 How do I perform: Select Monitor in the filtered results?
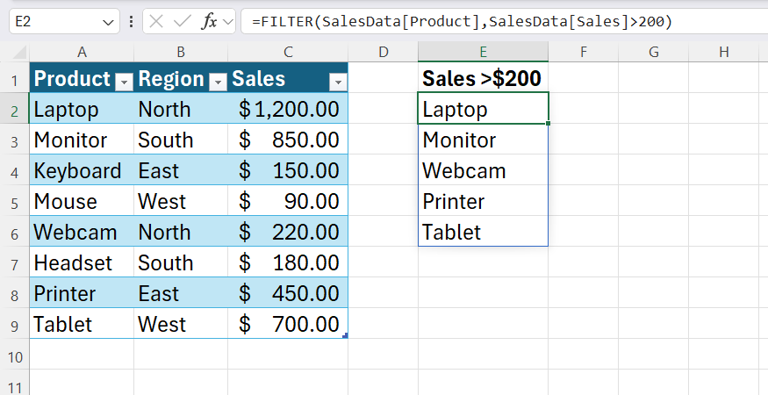coord(483,140)
